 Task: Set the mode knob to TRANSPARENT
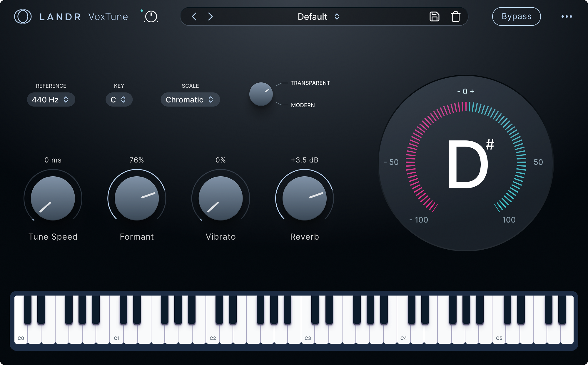pos(310,83)
